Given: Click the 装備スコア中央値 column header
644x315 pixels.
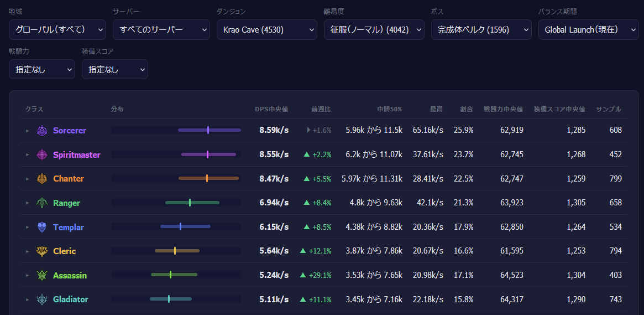Looking at the screenshot, I should 559,109.
